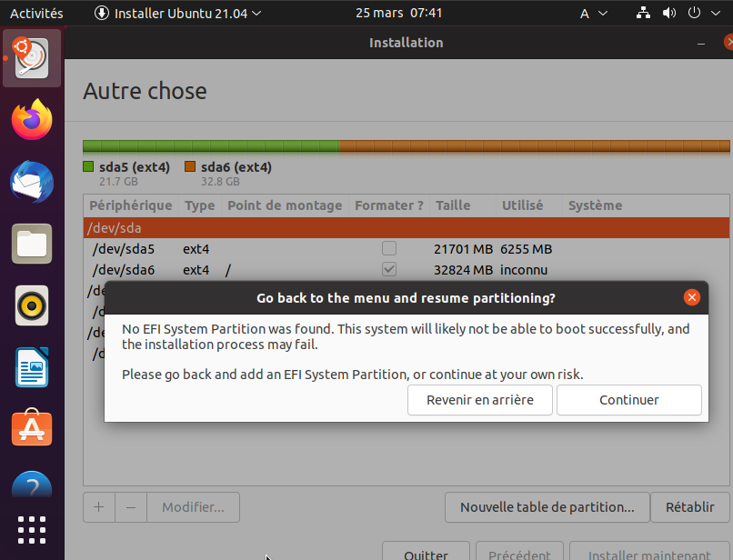This screenshot has height=560, width=733.
Task: Click the network status icon
Action: coord(643,13)
